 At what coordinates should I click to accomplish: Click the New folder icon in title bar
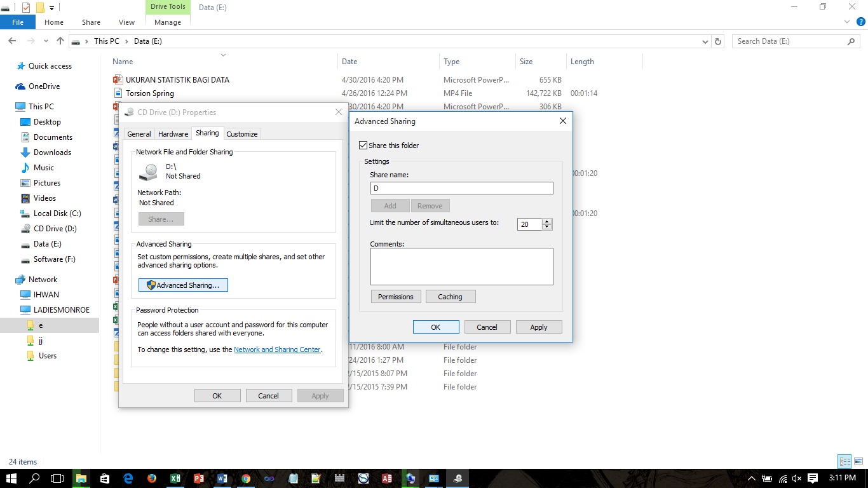pyautogui.click(x=40, y=8)
